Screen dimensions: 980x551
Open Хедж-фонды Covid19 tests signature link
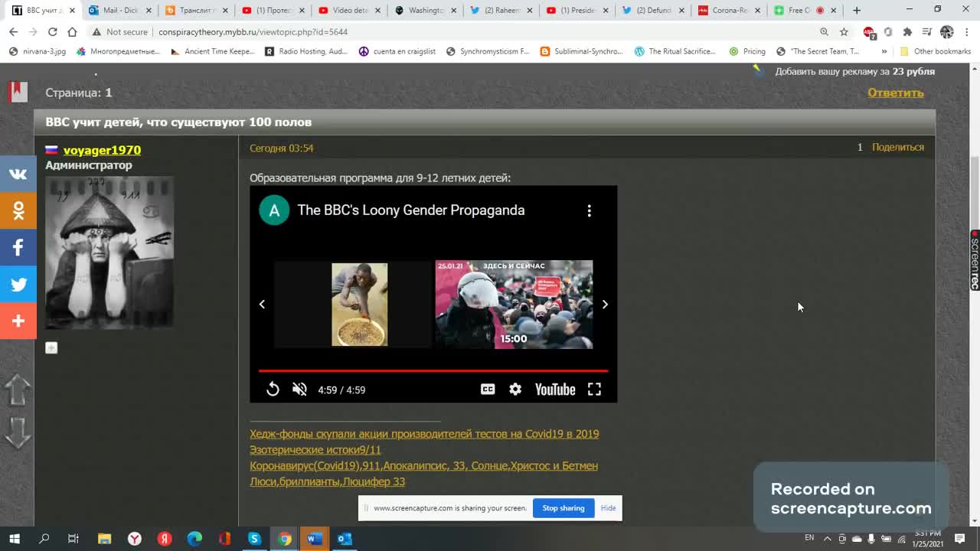click(x=424, y=434)
